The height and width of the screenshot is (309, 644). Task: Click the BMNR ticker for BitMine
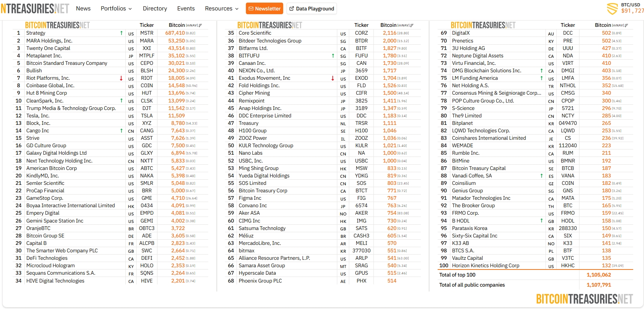(x=568, y=161)
